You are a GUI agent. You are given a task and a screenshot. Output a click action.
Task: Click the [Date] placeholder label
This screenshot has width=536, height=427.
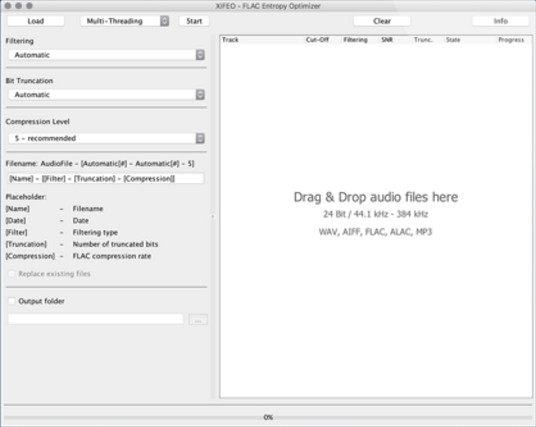(16, 221)
